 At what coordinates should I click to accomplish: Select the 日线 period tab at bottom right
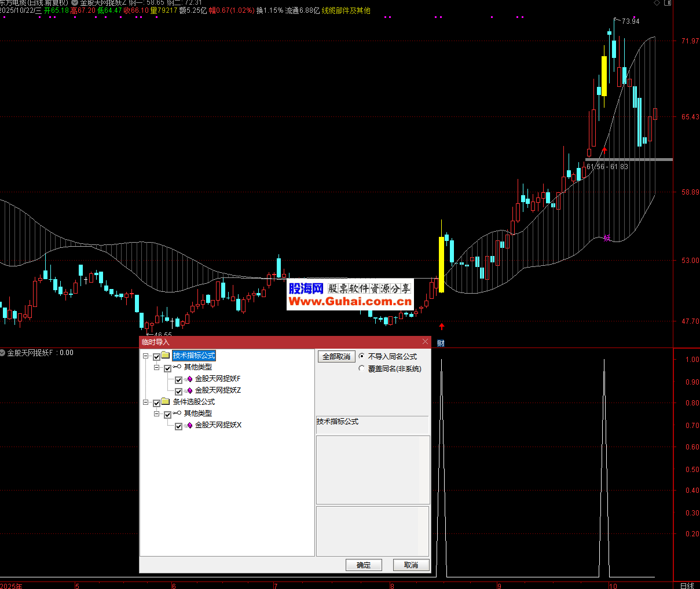[687, 586]
